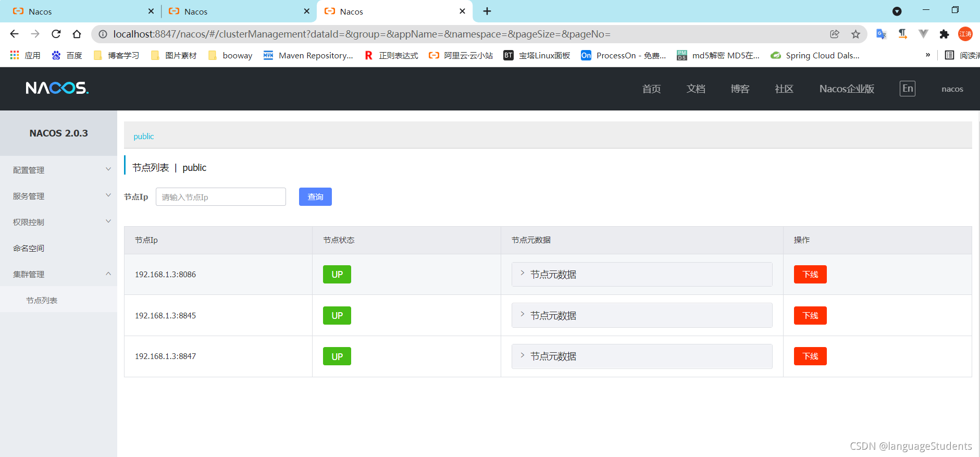Screen dimensions: 980x457
Task: Open a new browser tab
Action: point(487,11)
